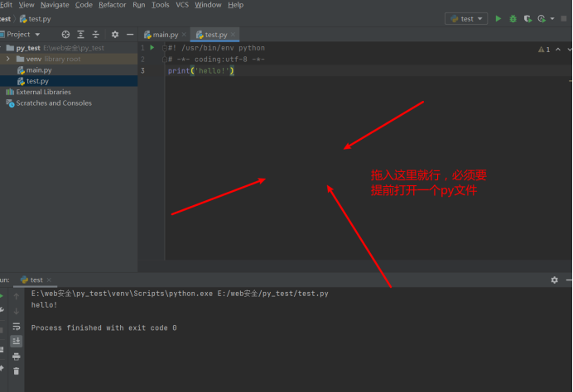The image size is (573, 392).
Task: Click the print('hello!') code line
Action: tap(201, 70)
